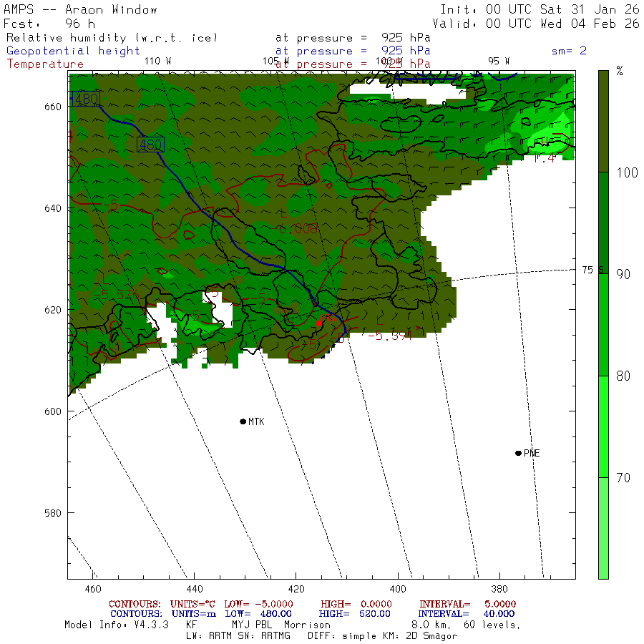Click the colorbar value label '80'

coord(623,376)
